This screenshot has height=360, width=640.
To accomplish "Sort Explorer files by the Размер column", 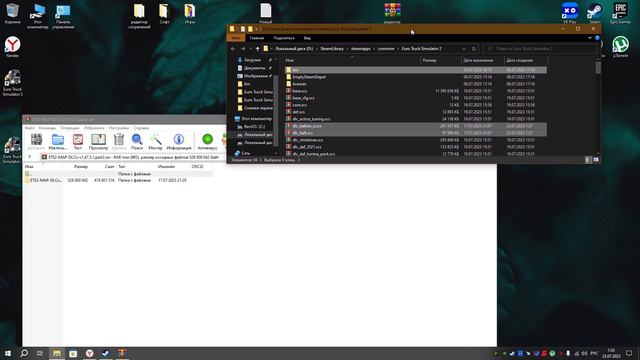I will click(x=441, y=60).
